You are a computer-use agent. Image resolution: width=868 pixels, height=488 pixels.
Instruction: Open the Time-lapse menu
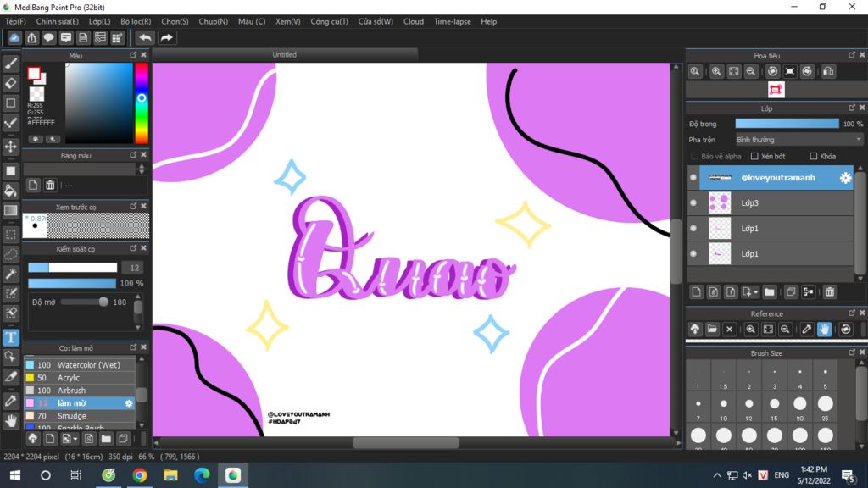click(x=453, y=21)
